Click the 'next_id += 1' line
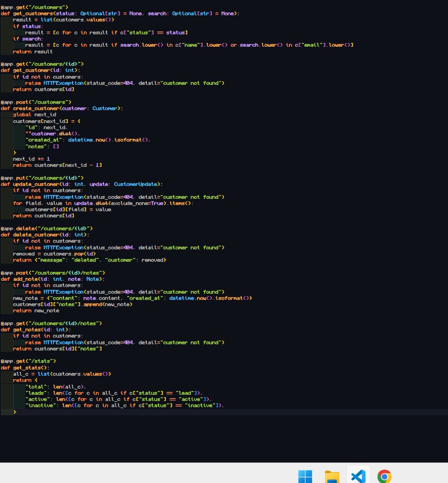 pyautogui.click(x=31, y=159)
